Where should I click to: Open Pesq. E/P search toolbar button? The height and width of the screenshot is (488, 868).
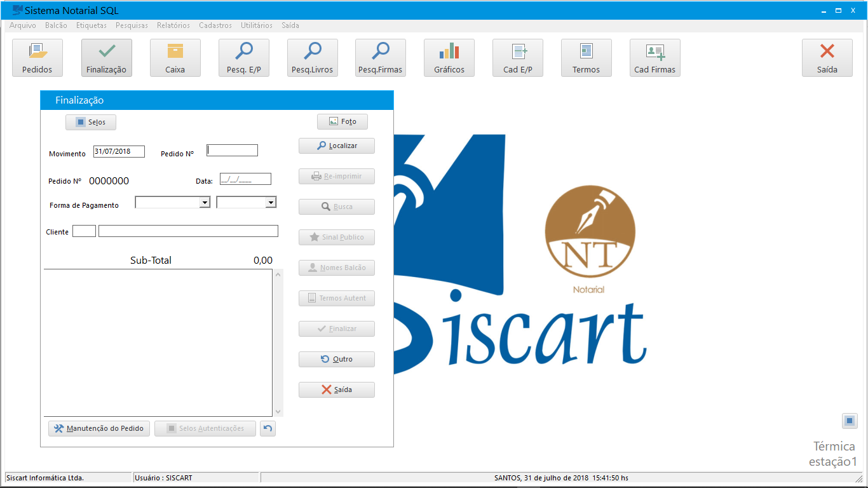[243, 58]
